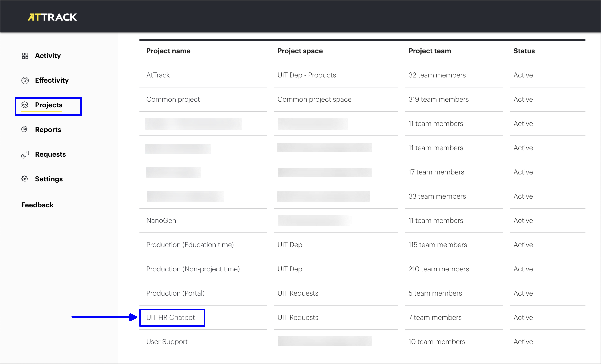The width and height of the screenshot is (601, 364).
Task: Click the Effectivity gauge icon
Action: (25, 81)
